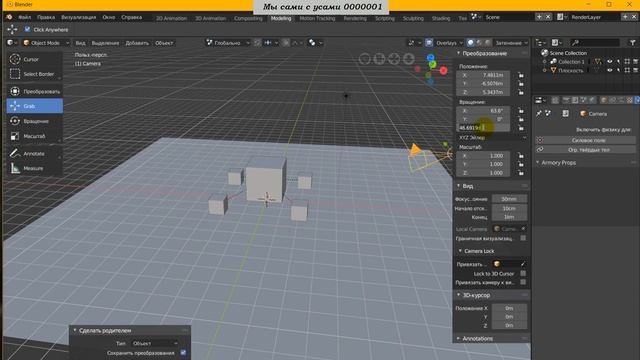Screen dimensions: 640x360
Task: Open the Выделение menu in viewport header
Action: click(x=105, y=43)
